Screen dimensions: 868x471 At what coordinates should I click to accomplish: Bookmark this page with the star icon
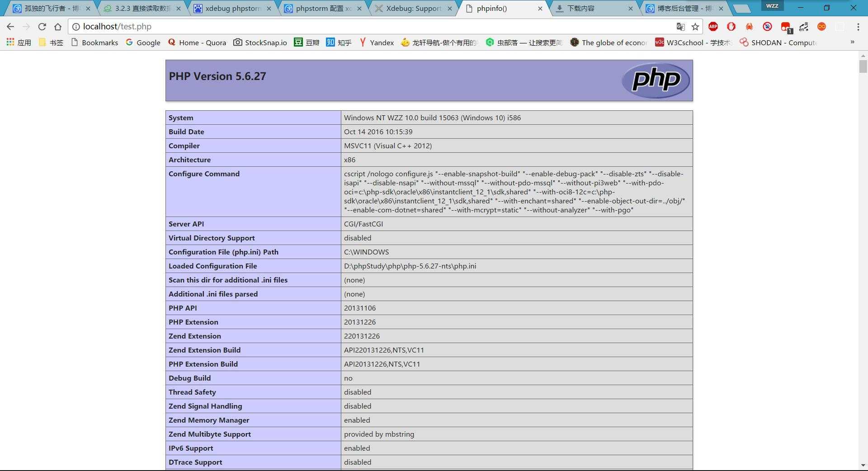pos(695,27)
